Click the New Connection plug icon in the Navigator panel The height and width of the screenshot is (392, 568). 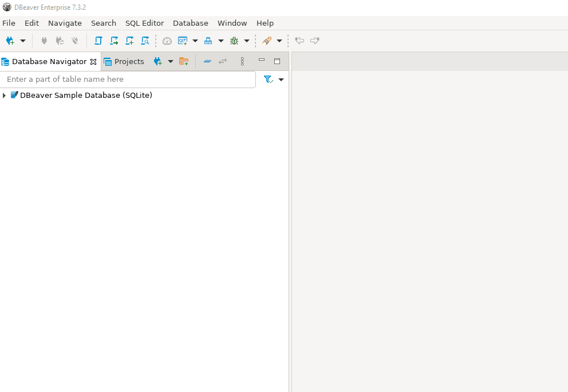(x=157, y=62)
